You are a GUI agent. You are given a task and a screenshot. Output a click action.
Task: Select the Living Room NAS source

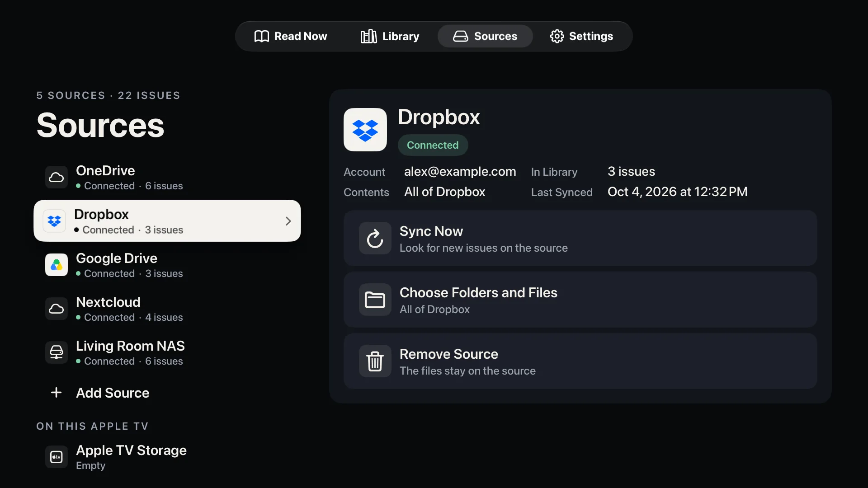pyautogui.click(x=167, y=352)
